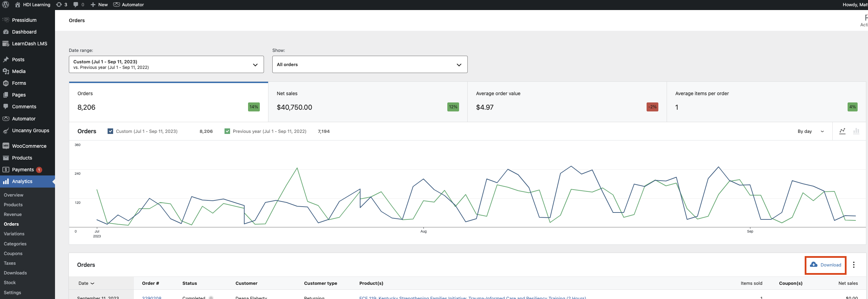Open WooCommerce from the sidebar

coord(29,146)
